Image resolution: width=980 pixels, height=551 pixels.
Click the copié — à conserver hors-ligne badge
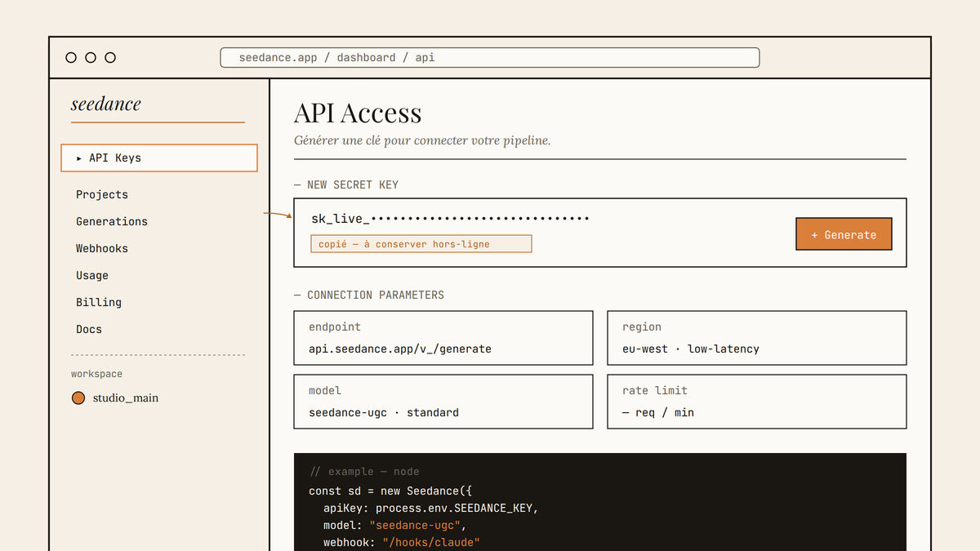tap(421, 243)
